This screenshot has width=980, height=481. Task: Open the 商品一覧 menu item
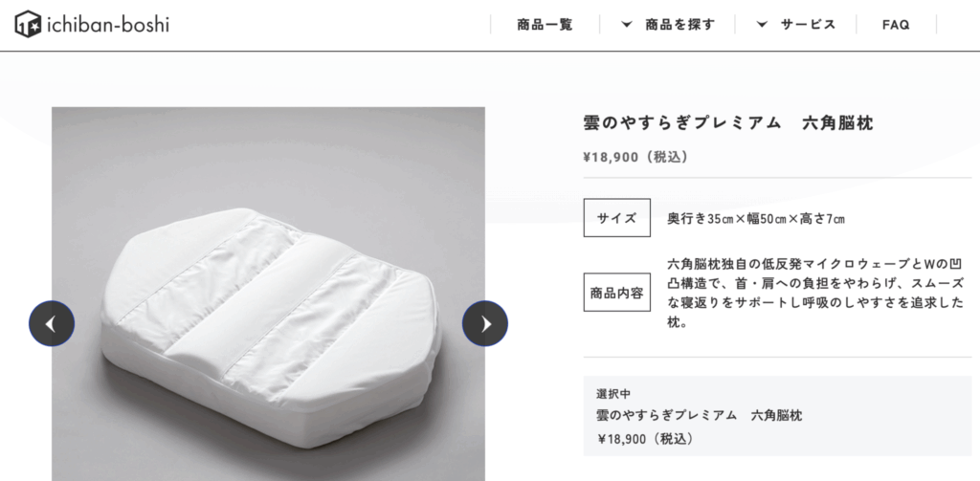click(545, 25)
